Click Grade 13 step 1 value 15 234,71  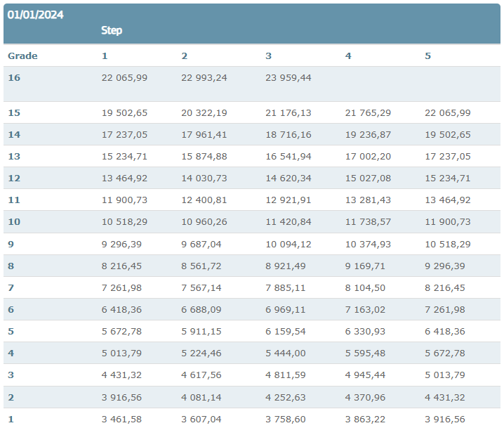[x=124, y=156]
